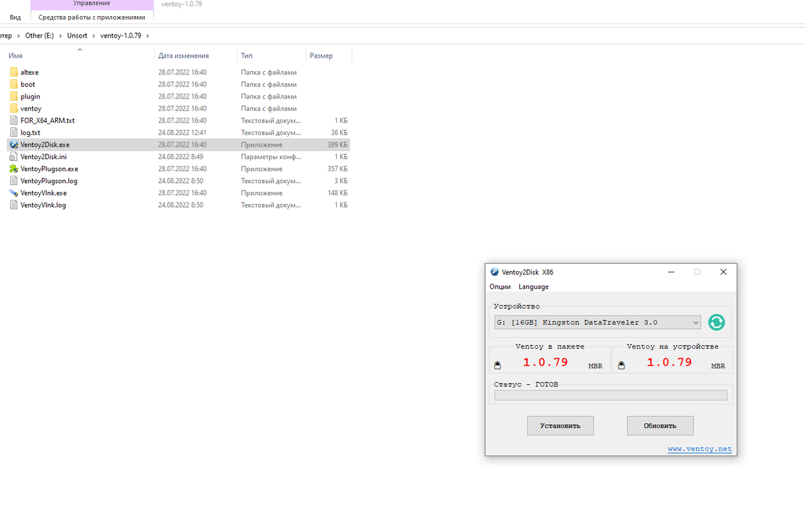Click the lock icon beside Ventoy на устройстве
The height and width of the screenshot is (532, 805).
click(621, 366)
